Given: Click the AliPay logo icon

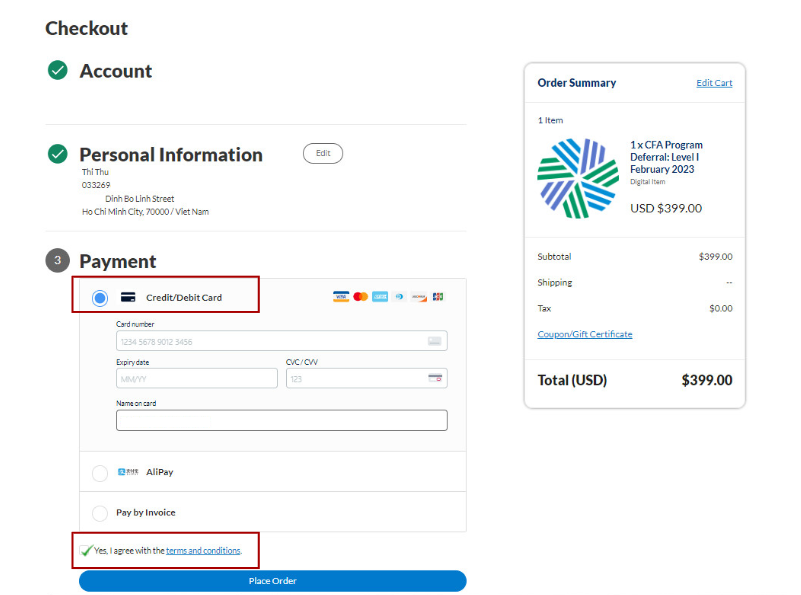Looking at the screenshot, I should pyautogui.click(x=128, y=472).
